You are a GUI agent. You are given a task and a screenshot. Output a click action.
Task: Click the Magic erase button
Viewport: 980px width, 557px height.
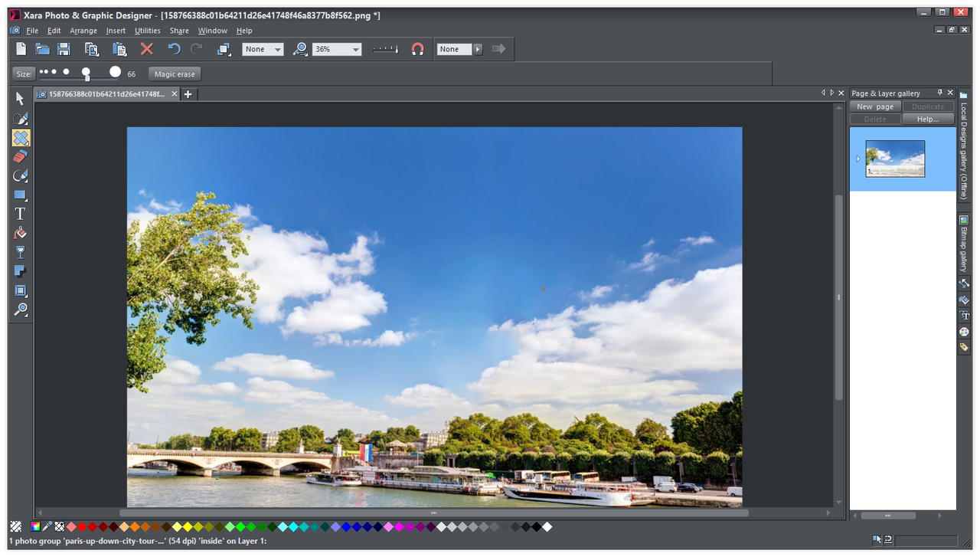175,74
